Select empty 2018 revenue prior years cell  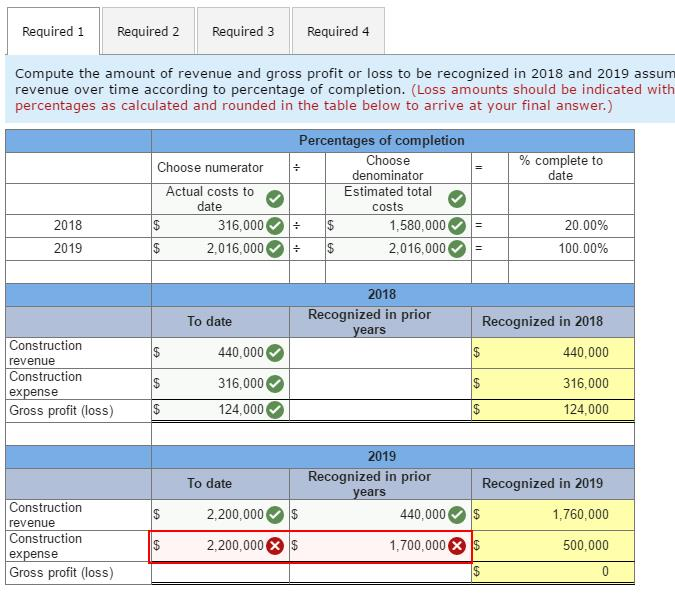(381, 353)
